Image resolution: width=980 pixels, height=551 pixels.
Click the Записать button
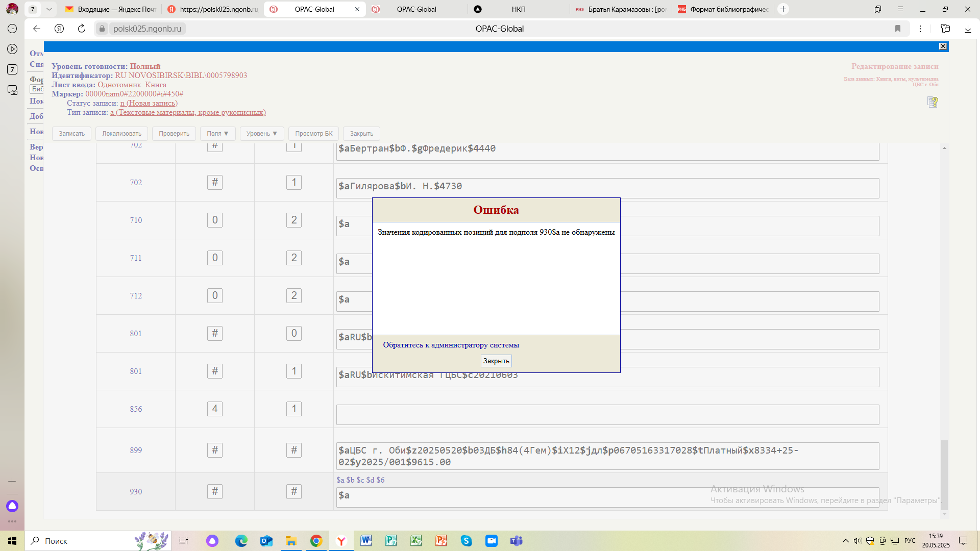point(71,134)
